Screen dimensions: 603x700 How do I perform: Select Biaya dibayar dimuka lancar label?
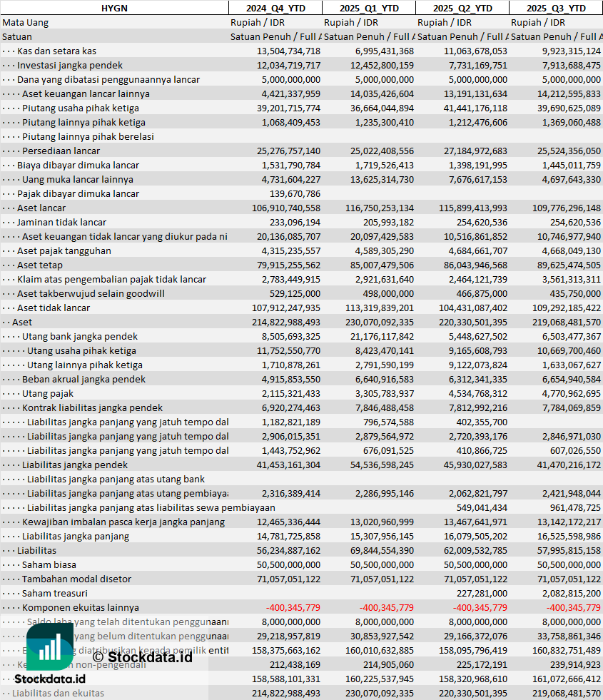[x=78, y=165]
